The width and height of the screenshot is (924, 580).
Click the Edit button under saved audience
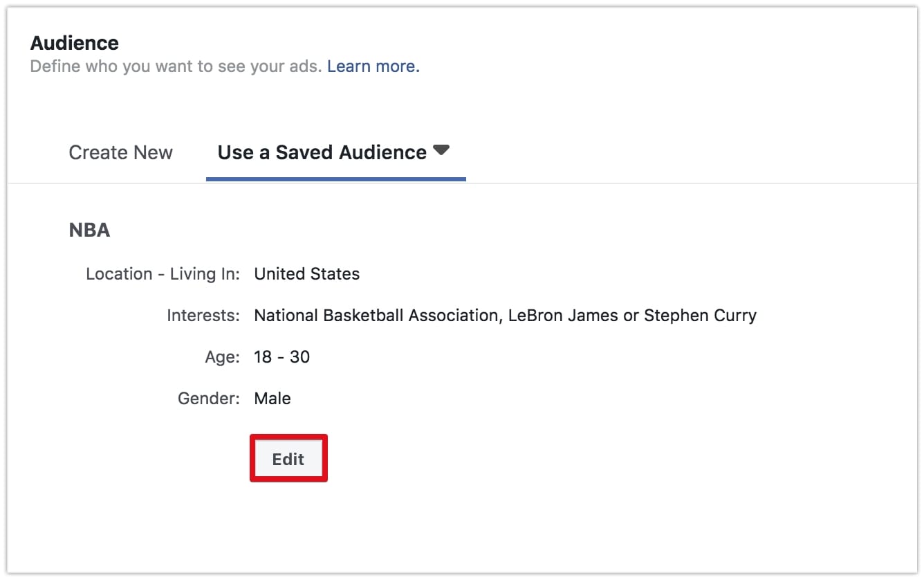click(x=288, y=459)
